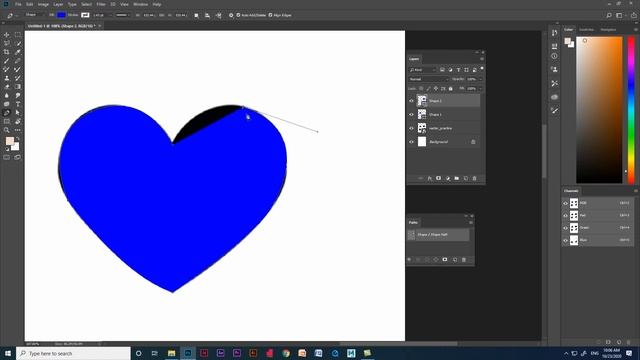Click the Stroke color swatch
This screenshot has width=640, height=360.
[x=85, y=15]
